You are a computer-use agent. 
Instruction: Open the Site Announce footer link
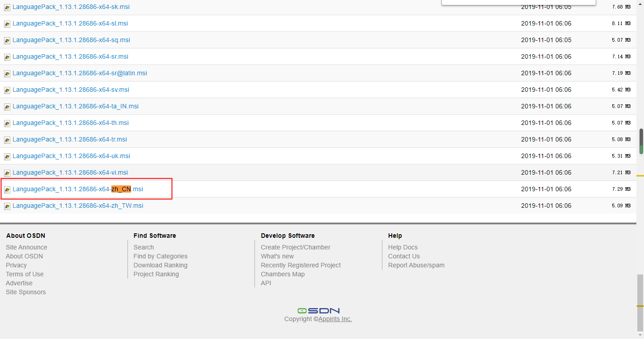[x=26, y=247]
